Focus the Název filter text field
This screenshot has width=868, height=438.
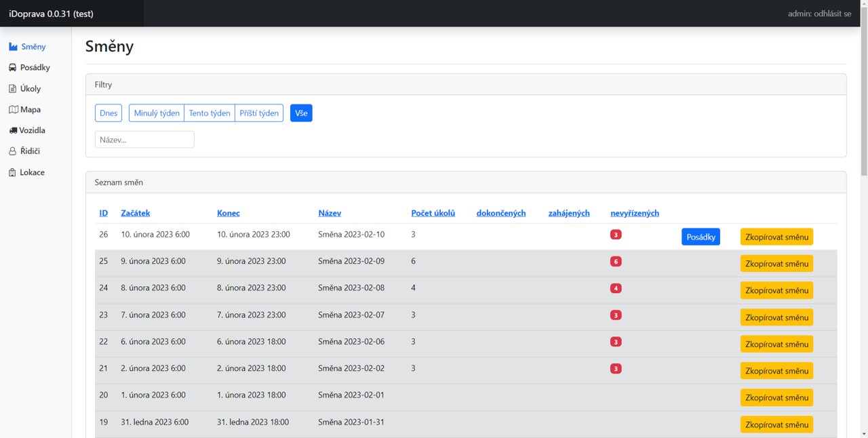tap(144, 140)
